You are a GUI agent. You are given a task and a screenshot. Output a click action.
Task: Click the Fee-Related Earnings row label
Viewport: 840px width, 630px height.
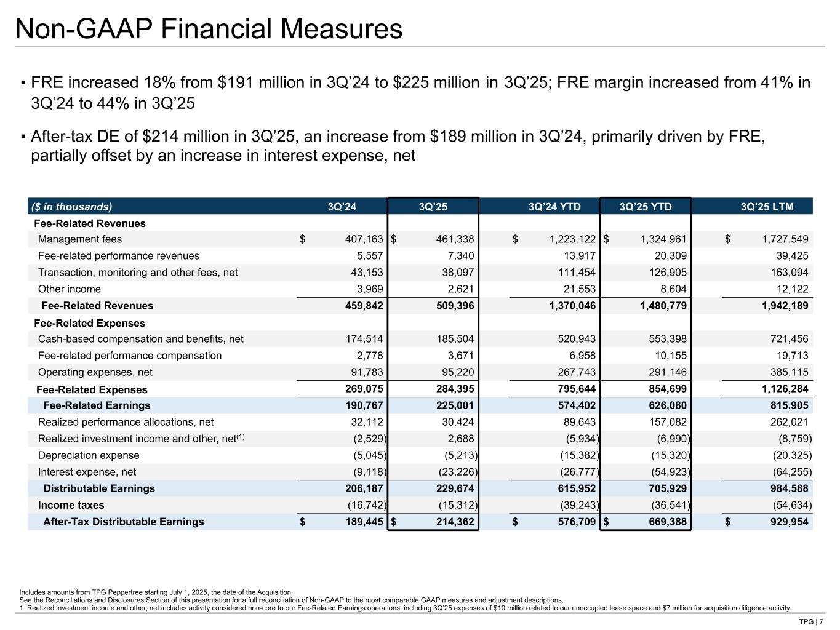pos(97,405)
